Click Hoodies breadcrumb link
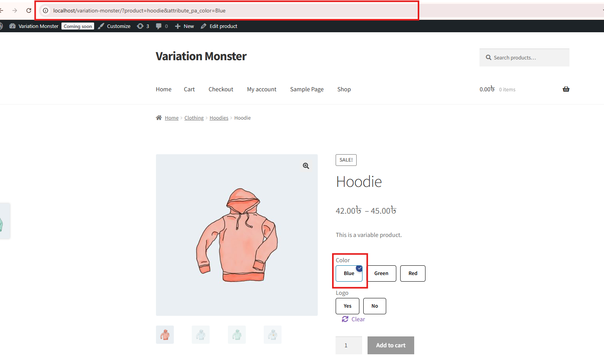This screenshot has height=364, width=604. click(219, 118)
